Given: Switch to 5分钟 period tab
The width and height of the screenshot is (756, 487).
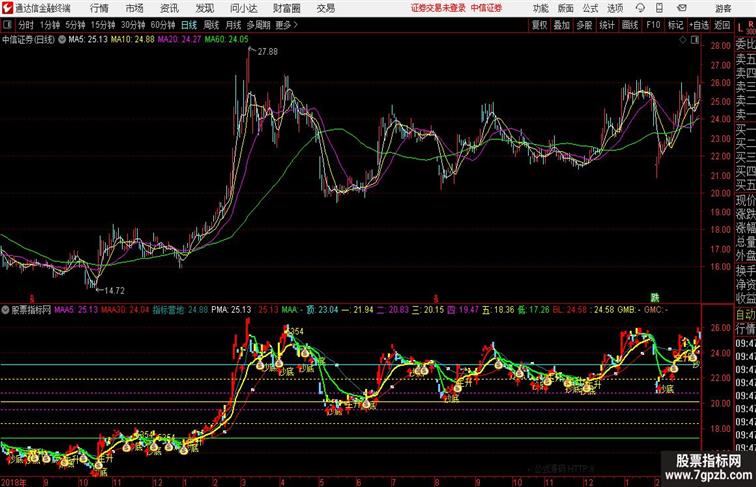Looking at the screenshot, I should pyautogui.click(x=75, y=25).
